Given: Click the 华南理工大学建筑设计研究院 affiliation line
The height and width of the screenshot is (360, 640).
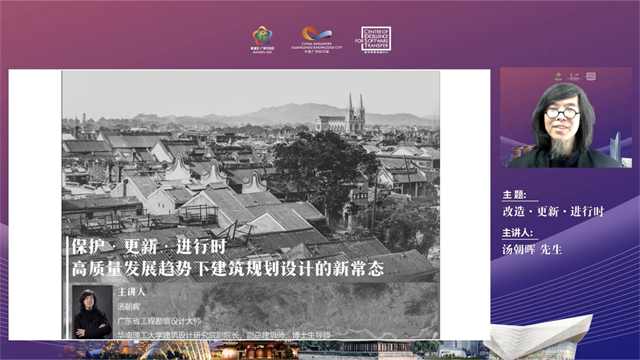Looking at the screenshot, I should click(x=224, y=335).
